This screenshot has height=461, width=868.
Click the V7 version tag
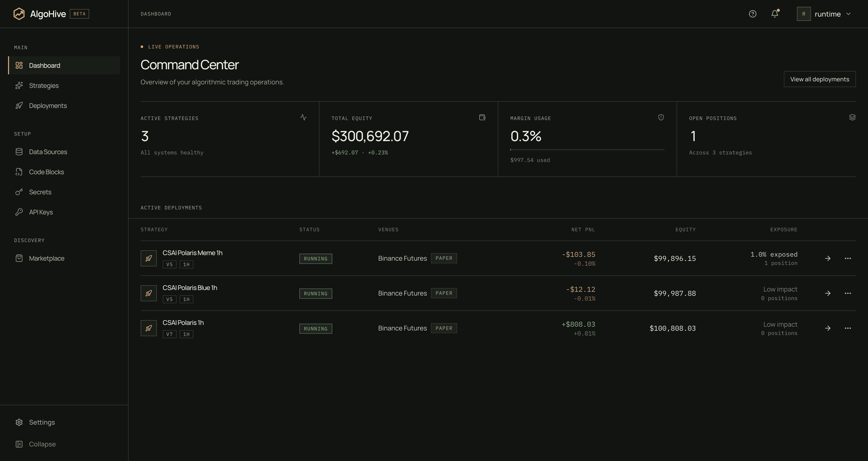(x=170, y=334)
